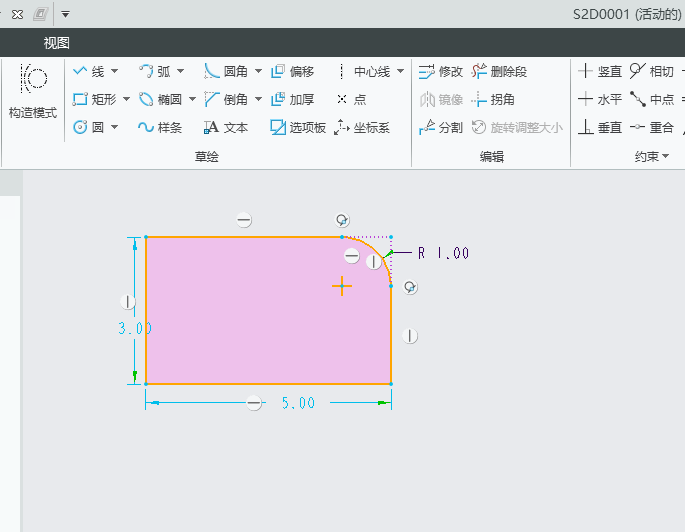Select the Arc (弧) tool
Viewport: 685px width, 532px height.
(155, 71)
